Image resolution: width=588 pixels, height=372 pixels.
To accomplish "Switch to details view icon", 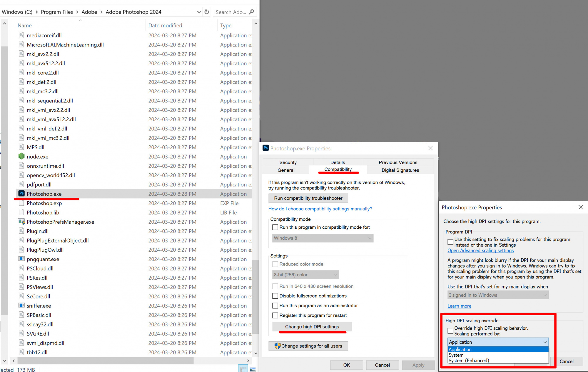I will click(243, 369).
